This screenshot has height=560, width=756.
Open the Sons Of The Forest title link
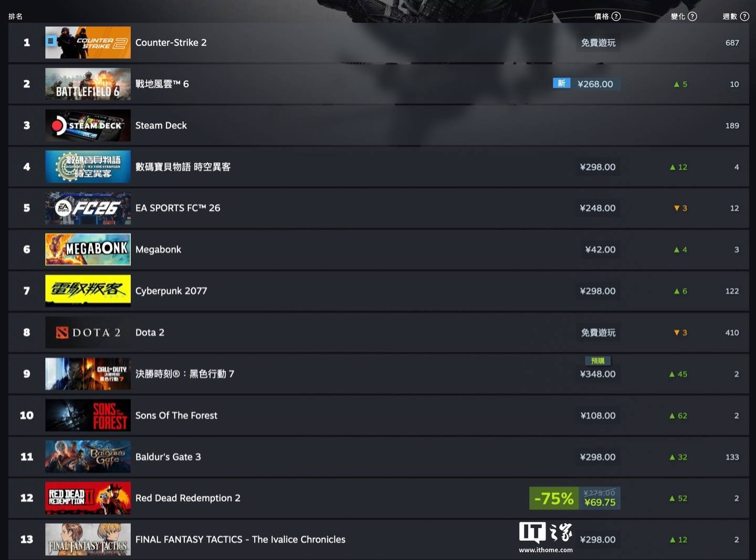tap(176, 416)
